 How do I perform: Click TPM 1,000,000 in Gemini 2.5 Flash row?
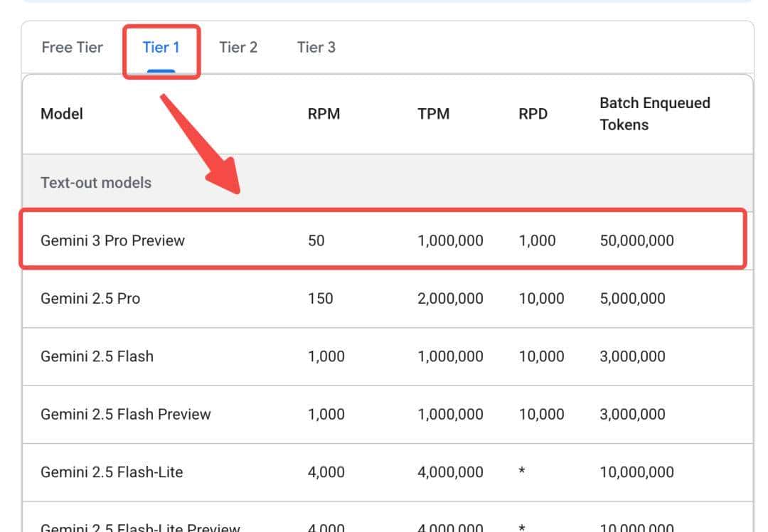tap(450, 356)
